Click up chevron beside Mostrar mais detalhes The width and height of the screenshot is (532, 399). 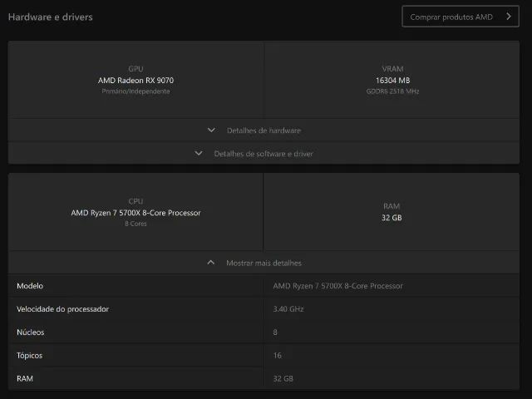[x=210, y=263]
